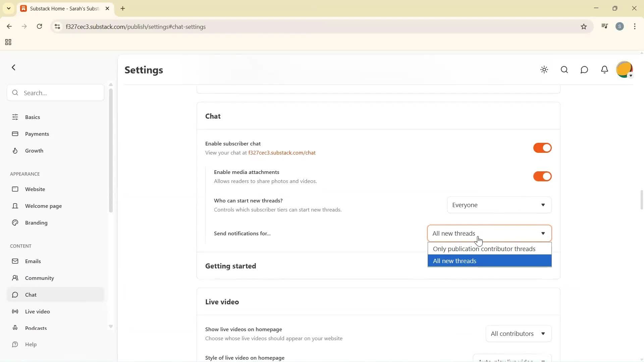The width and height of the screenshot is (644, 362).
Task: Go back using the arrow above the sidebar
Action: coord(14,67)
